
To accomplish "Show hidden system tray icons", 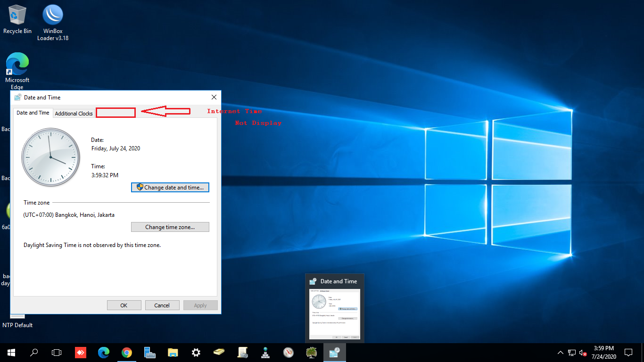I will [560, 353].
